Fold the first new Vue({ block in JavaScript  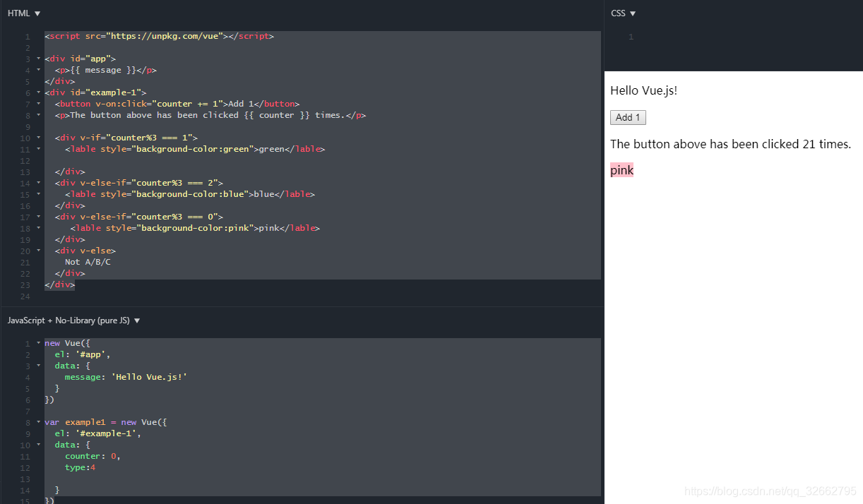(38, 343)
